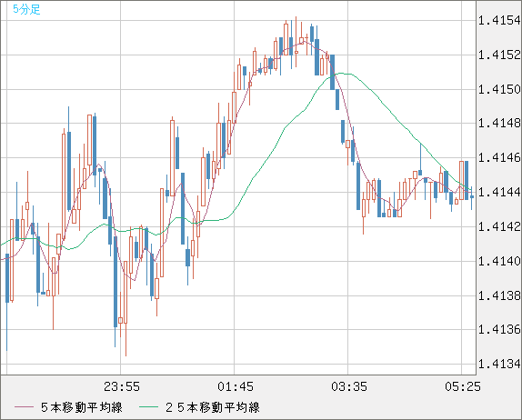Click the 23:55 time axis label
This screenshot has width=522, height=420.
click(x=122, y=386)
